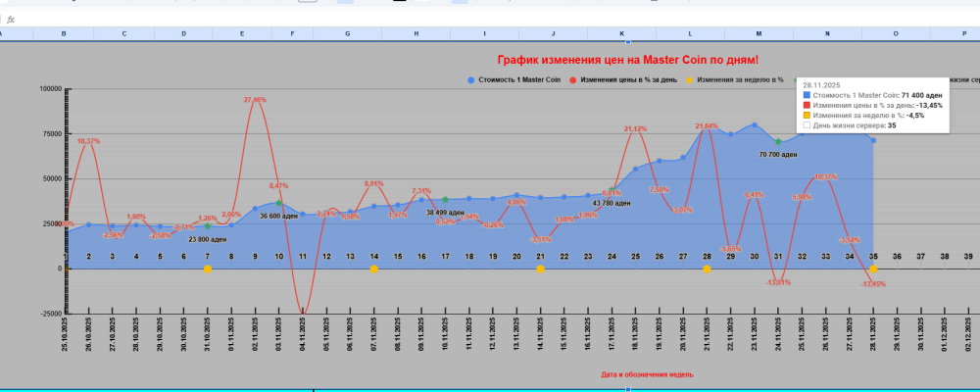Select column E header
This screenshot has height=392, width=980.
[x=242, y=33]
